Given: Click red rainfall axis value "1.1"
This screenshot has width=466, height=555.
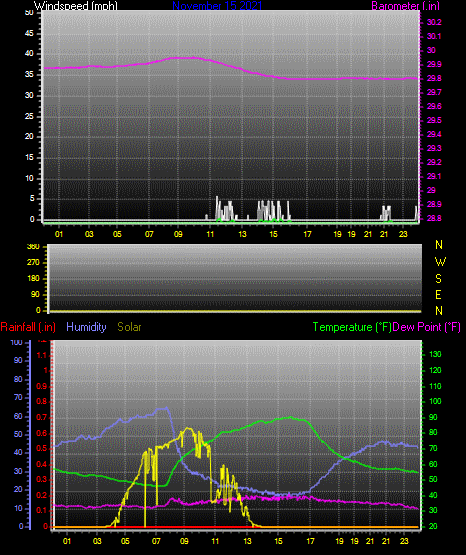Looking at the screenshot, I should click(x=42, y=355).
